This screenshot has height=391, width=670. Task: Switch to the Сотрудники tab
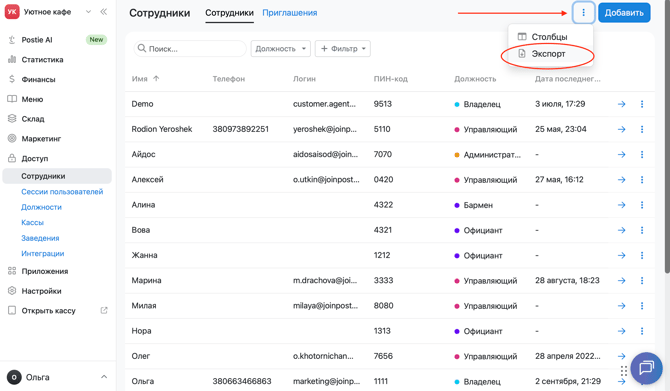coord(229,13)
